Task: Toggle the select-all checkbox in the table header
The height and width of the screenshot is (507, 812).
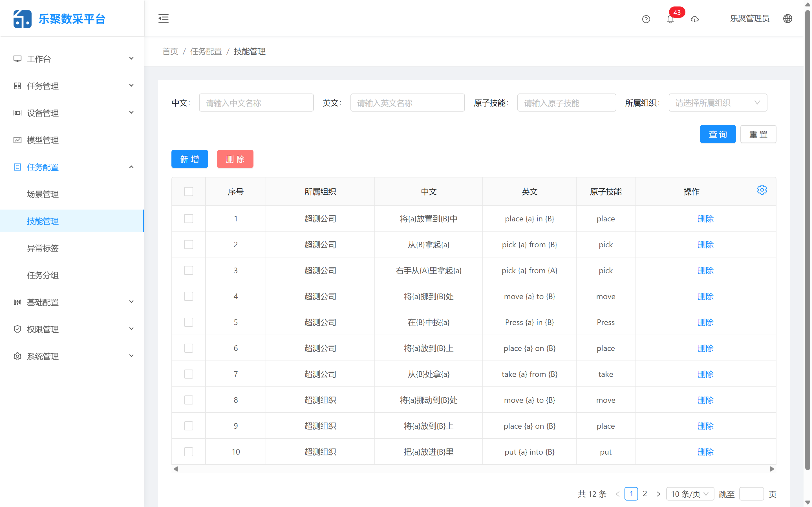Action: click(x=189, y=191)
